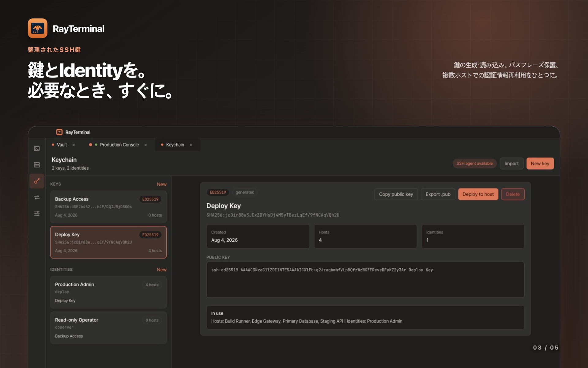Click the "4 hosts" badge on Production Admin
This screenshot has height=368, width=588.
point(152,285)
